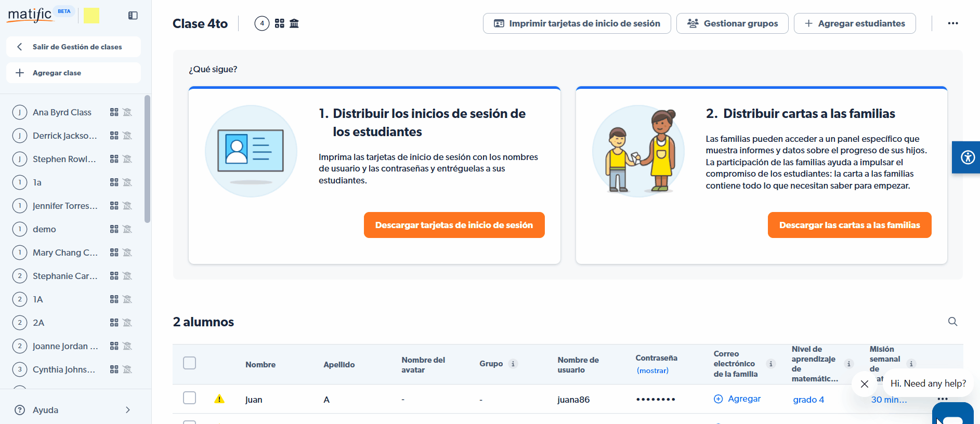
Task: Click the warning icon beside Juan
Action: point(219,399)
